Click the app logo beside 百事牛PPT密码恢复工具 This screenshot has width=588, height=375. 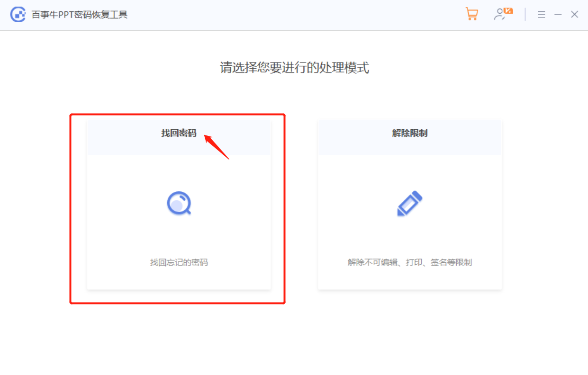[18, 15]
